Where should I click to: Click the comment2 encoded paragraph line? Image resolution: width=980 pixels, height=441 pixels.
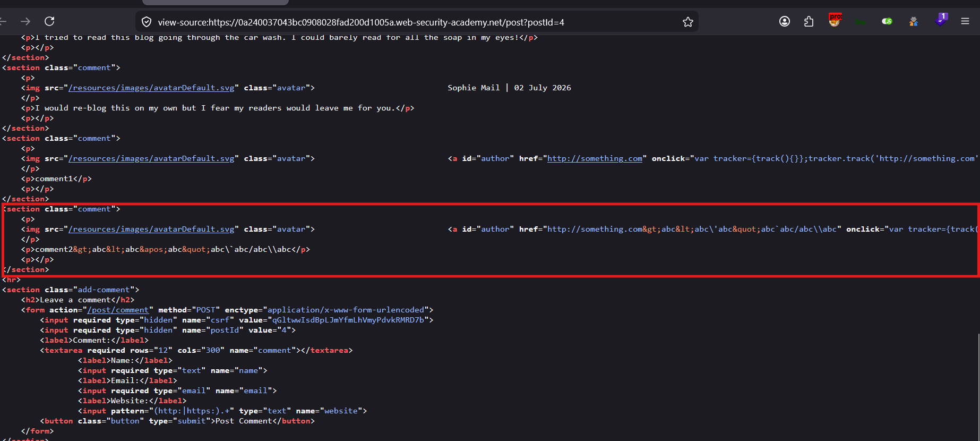click(x=166, y=249)
